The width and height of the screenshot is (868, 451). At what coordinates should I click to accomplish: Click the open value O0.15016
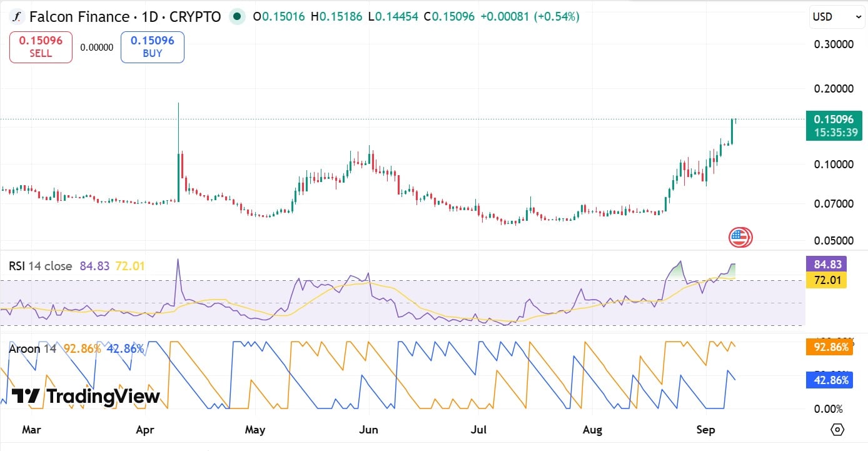(x=279, y=17)
